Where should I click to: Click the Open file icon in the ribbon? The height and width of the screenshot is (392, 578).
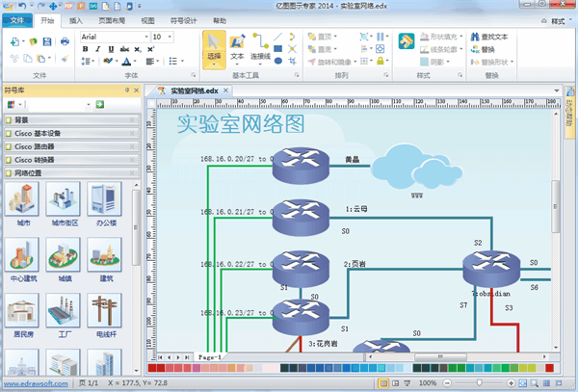pyautogui.click(x=34, y=41)
